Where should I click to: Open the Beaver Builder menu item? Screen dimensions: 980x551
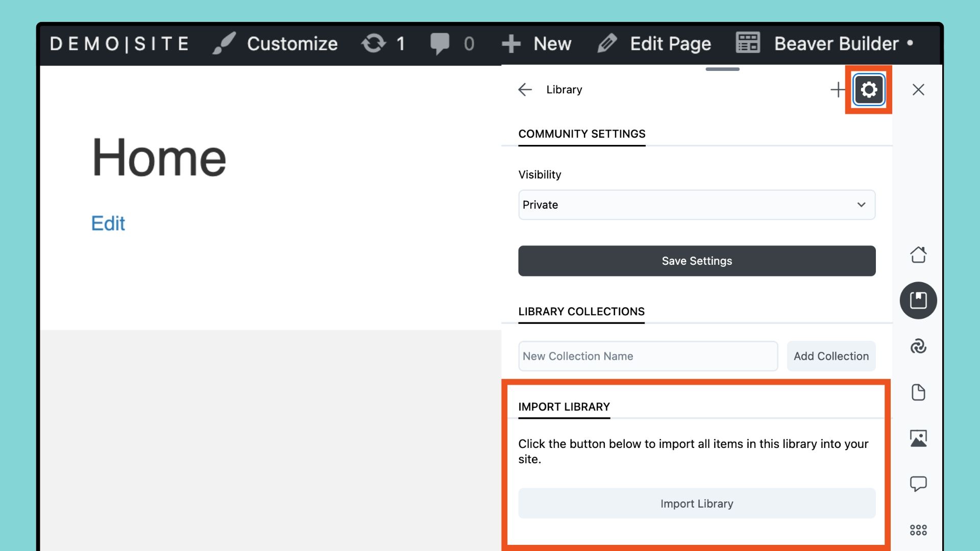point(824,44)
